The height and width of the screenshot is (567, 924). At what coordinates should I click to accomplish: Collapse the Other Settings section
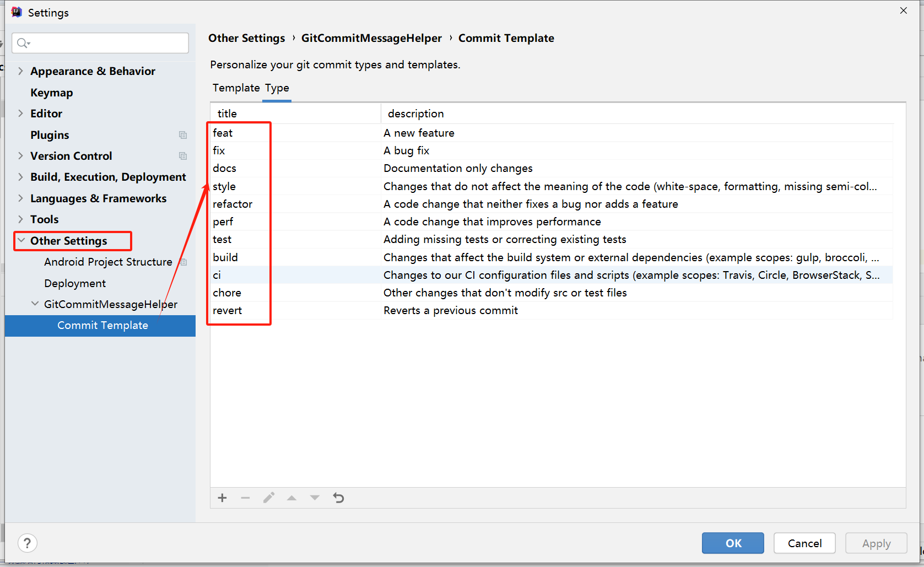click(x=20, y=240)
